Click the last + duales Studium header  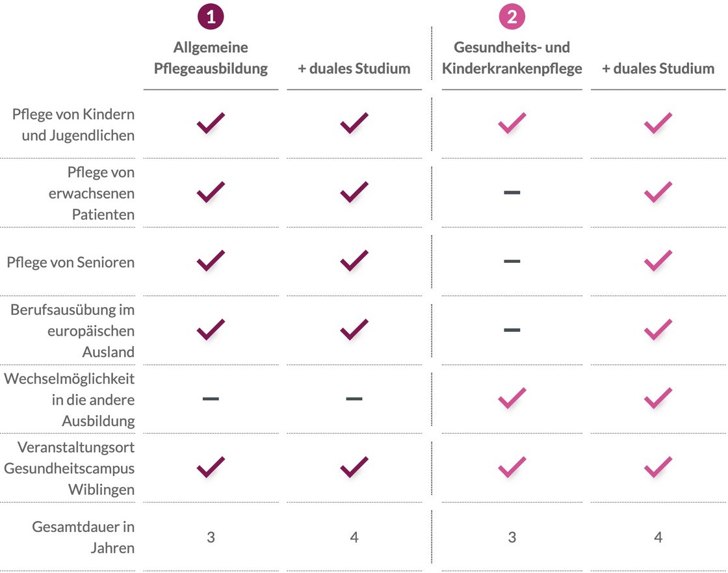(658, 68)
